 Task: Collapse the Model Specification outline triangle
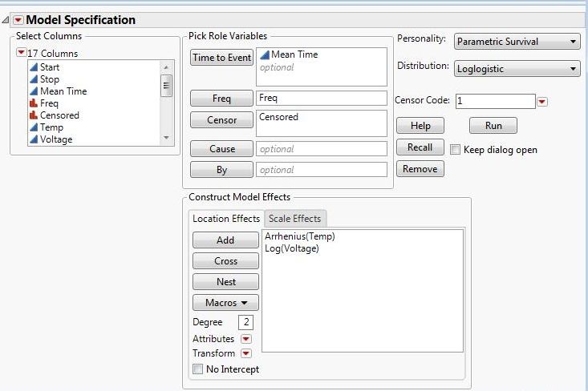[6, 20]
